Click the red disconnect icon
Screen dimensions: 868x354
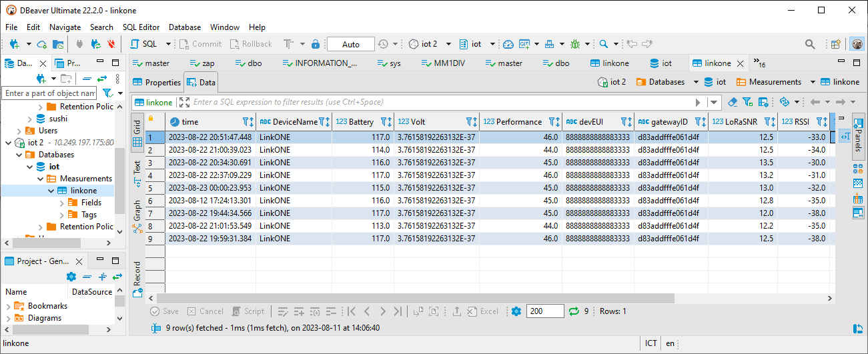(111, 44)
